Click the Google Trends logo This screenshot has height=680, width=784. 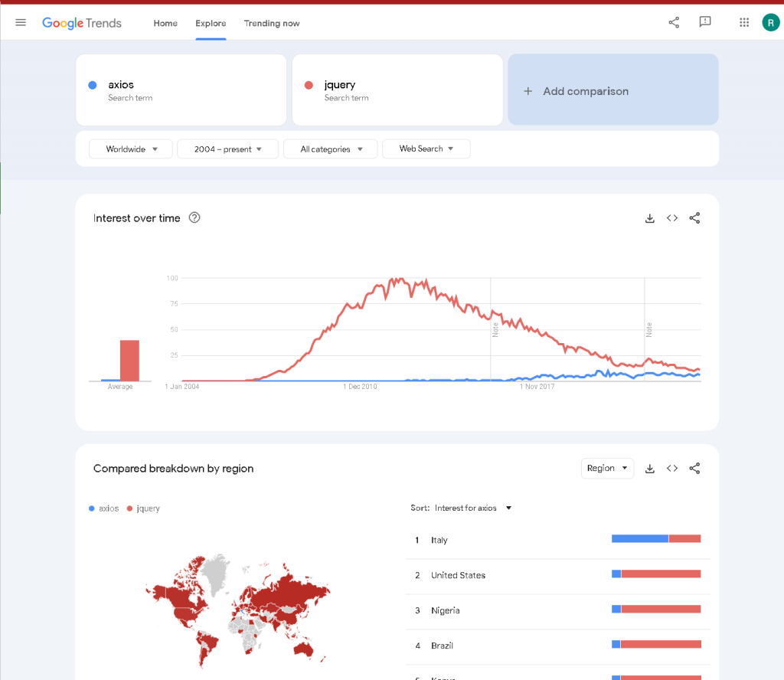[81, 23]
